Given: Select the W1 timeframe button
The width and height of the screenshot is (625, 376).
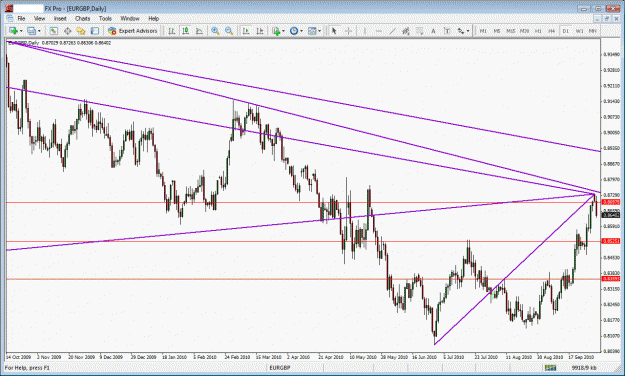Looking at the screenshot, I should (x=579, y=31).
